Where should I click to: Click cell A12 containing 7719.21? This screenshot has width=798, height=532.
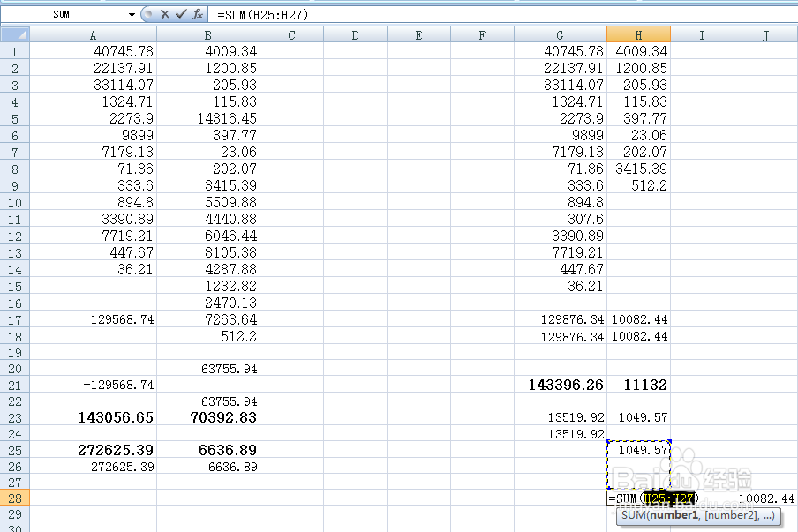pos(94,236)
